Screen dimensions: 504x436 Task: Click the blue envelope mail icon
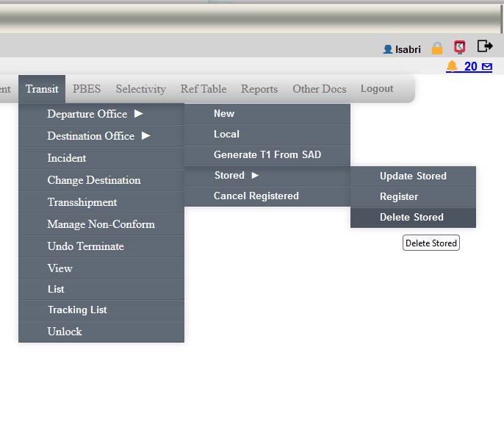(x=486, y=67)
